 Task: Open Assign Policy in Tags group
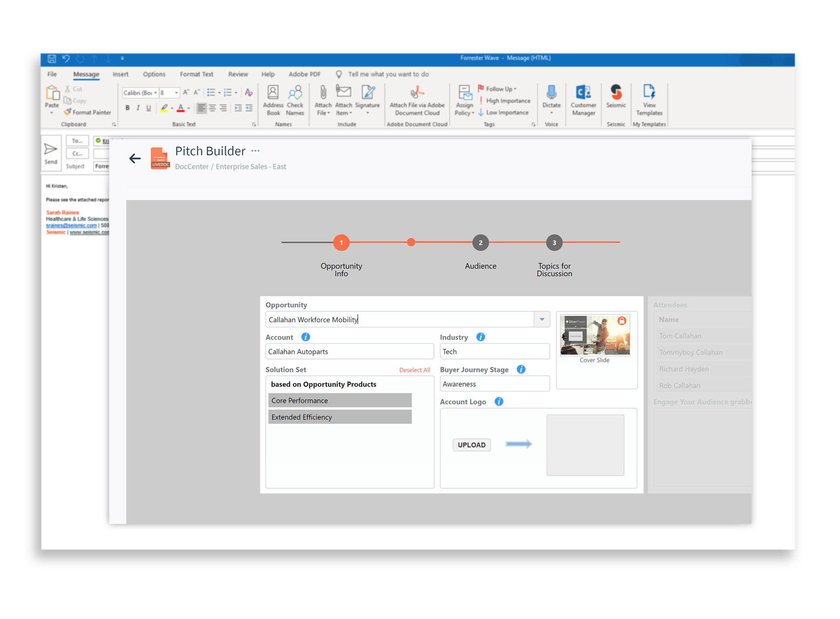click(x=464, y=100)
